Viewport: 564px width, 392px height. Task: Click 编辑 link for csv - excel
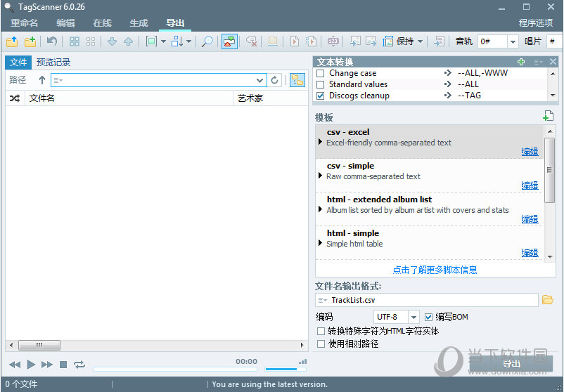pyautogui.click(x=530, y=152)
